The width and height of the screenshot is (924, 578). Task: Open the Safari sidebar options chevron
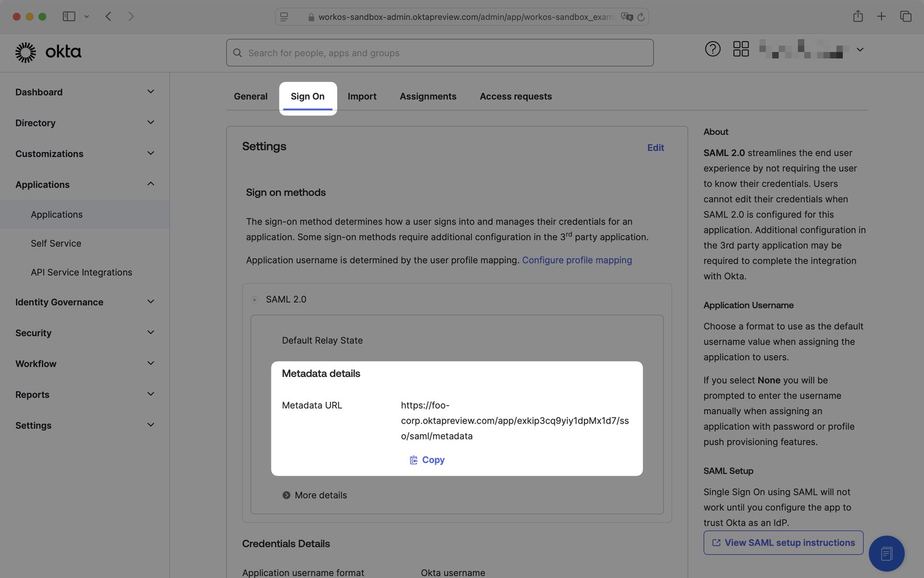(x=87, y=17)
